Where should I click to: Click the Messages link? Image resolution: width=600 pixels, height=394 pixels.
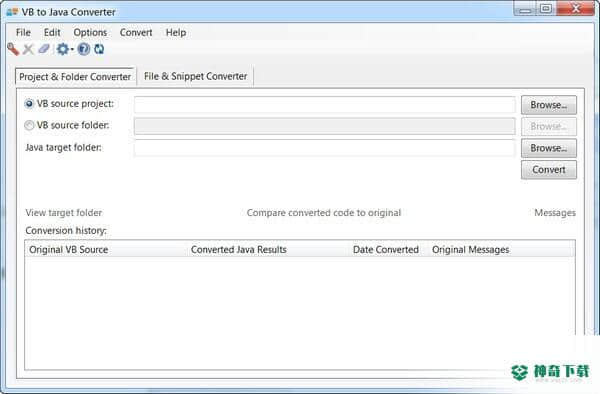[x=555, y=213]
